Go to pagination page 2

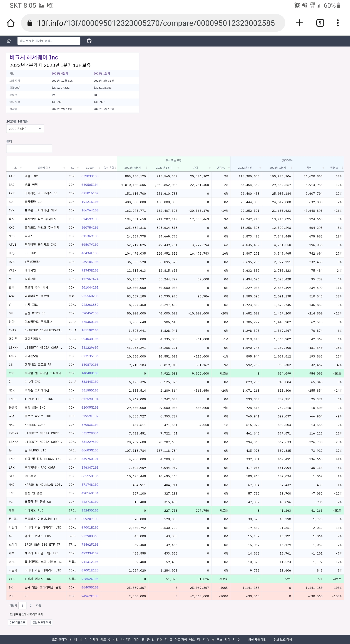[x=30, y=606]
